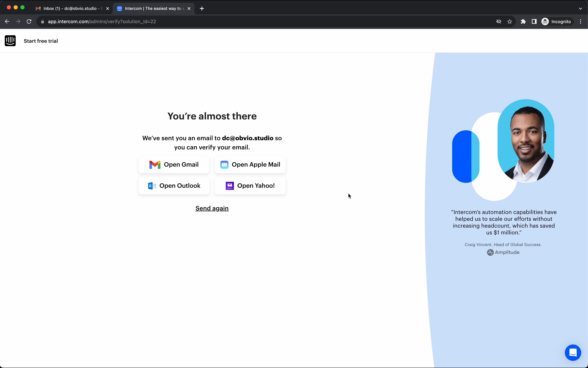Image resolution: width=588 pixels, height=368 pixels.
Task: Click the browser extensions puzzle icon
Action: click(523, 21)
